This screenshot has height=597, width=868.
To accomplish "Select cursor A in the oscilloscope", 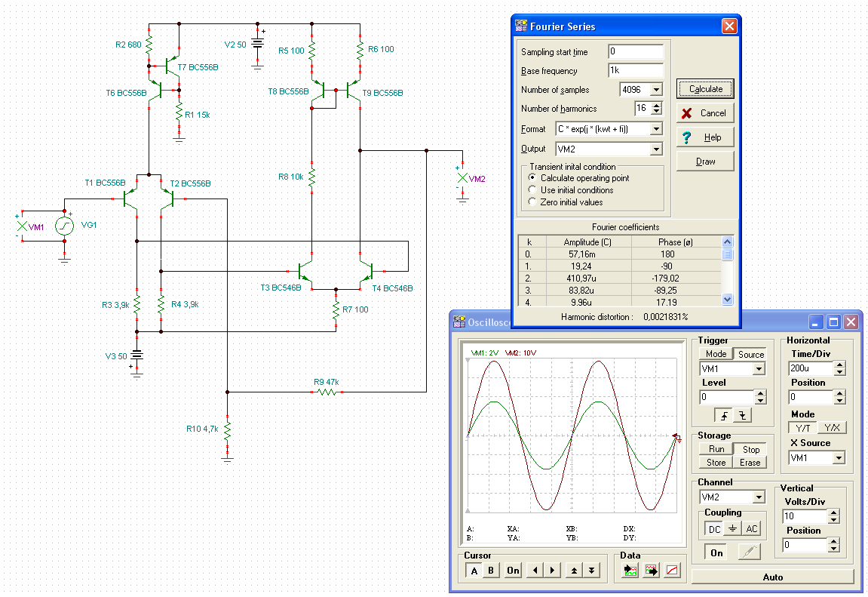I will (474, 571).
